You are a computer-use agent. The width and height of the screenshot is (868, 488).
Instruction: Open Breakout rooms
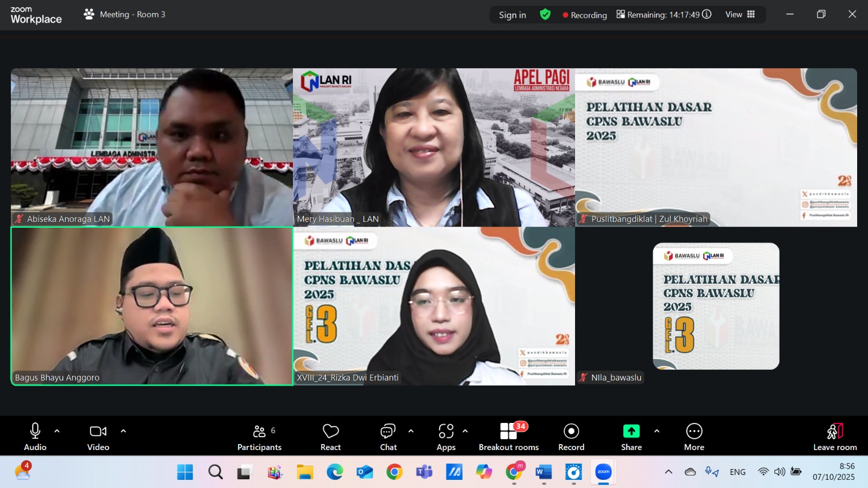pos(508,432)
